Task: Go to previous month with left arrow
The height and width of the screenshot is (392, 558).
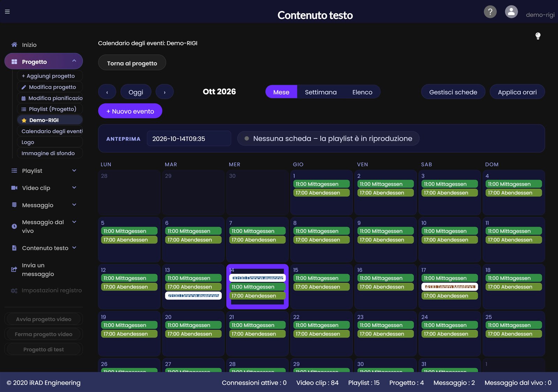Action: (107, 92)
